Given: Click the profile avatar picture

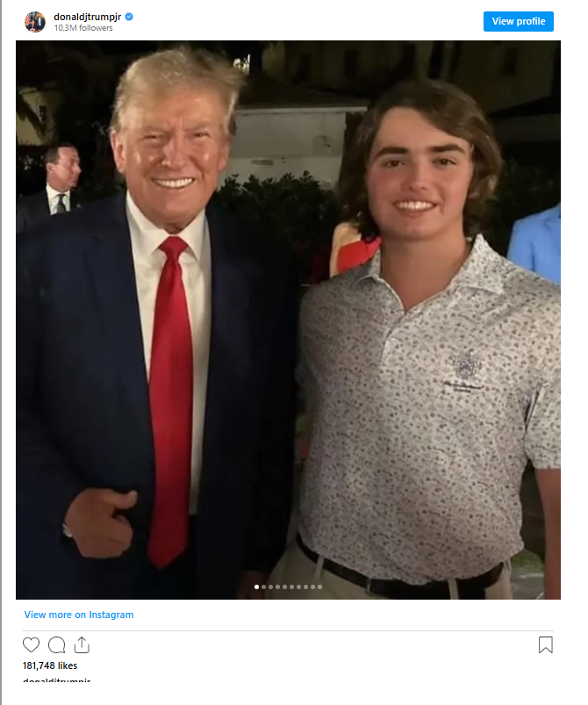Looking at the screenshot, I should 35,22.
